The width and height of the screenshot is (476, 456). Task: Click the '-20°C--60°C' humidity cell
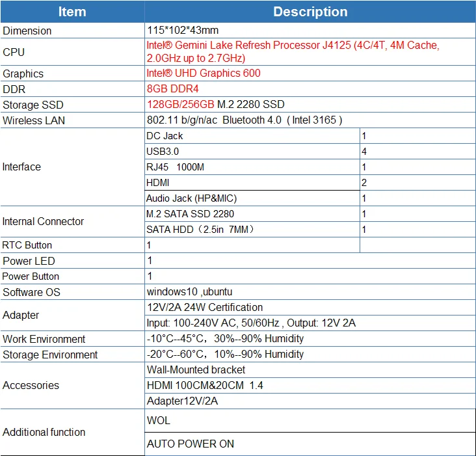(x=310, y=354)
